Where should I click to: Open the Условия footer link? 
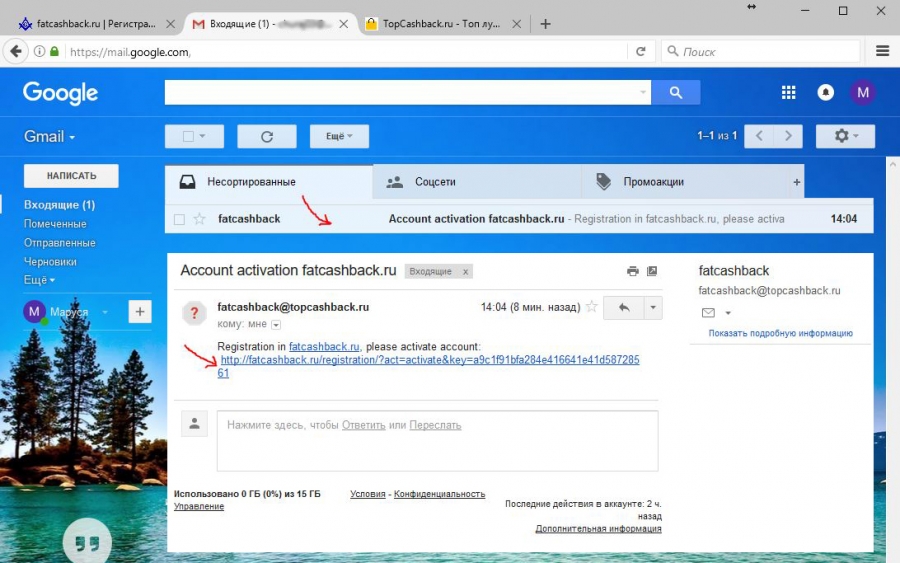(368, 494)
